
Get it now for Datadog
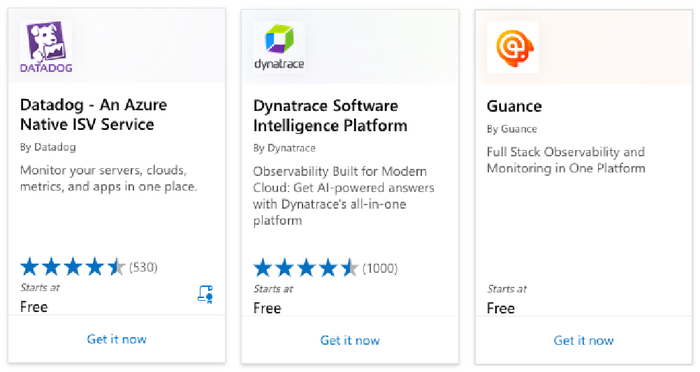[x=117, y=339]
